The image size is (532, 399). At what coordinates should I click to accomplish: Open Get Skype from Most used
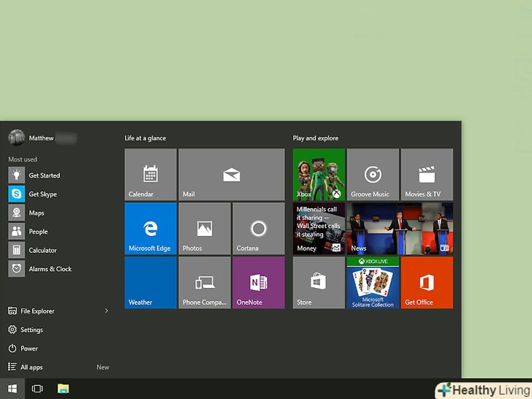tap(42, 194)
